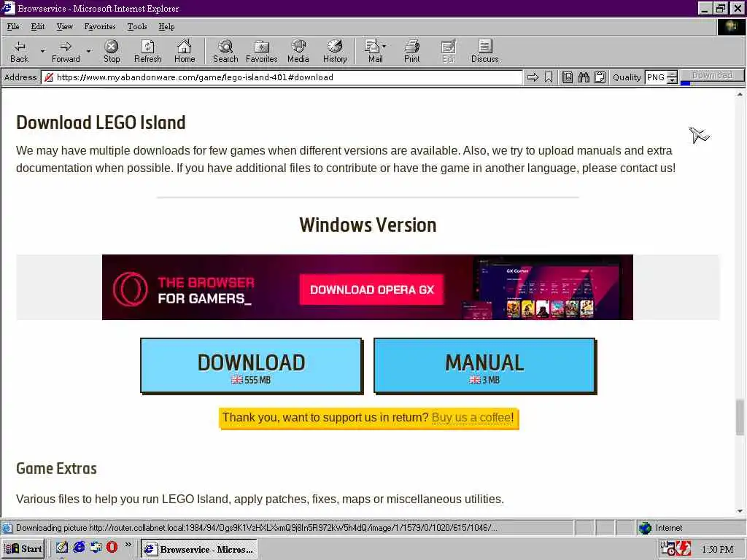Viewport: 747px width, 560px height.
Task: Open the Help menu
Action: click(x=166, y=27)
